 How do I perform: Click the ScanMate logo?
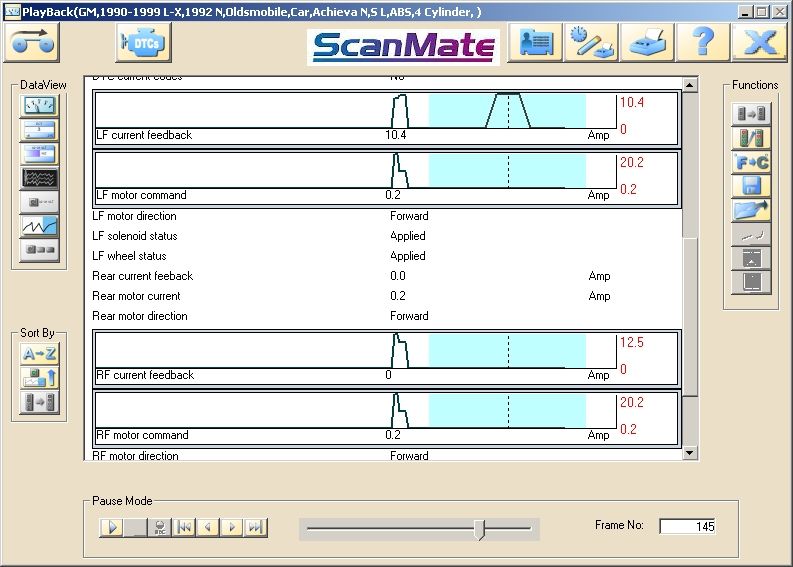coord(403,47)
